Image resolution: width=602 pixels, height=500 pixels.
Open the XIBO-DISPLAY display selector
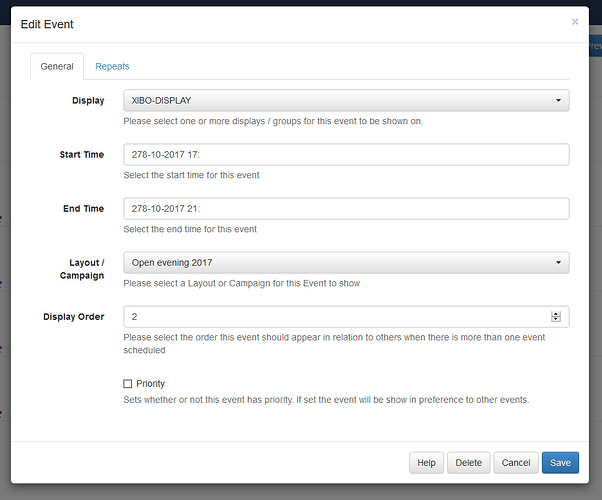(346, 101)
